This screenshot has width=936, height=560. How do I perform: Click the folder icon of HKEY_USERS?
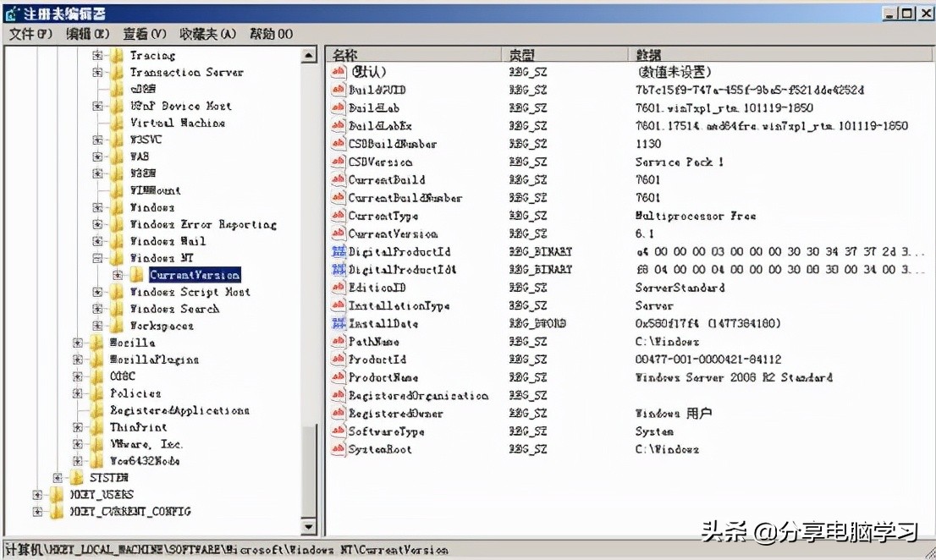(x=57, y=494)
